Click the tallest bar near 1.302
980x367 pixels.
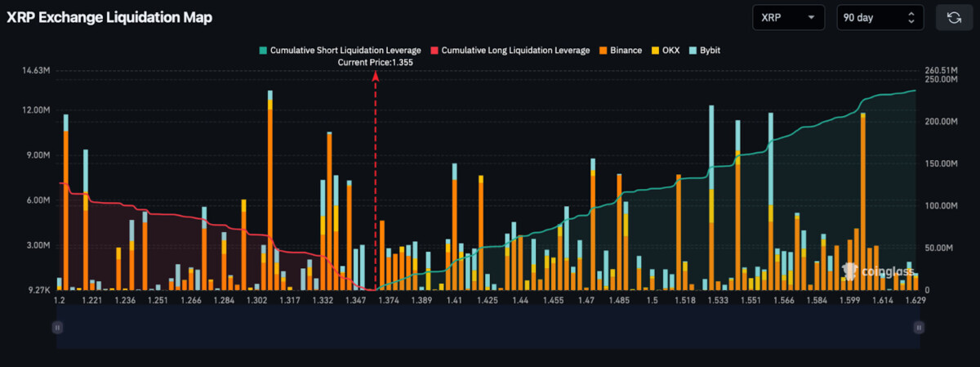(x=269, y=190)
